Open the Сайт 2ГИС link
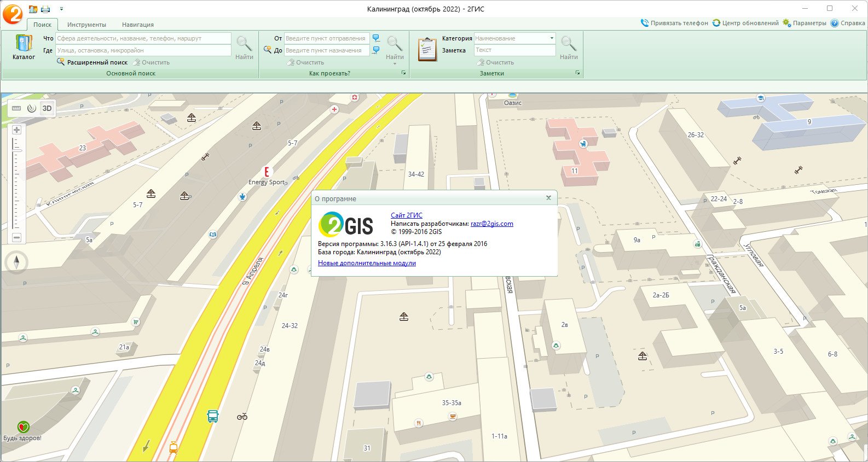The image size is (868, 462). coord(406,215)
